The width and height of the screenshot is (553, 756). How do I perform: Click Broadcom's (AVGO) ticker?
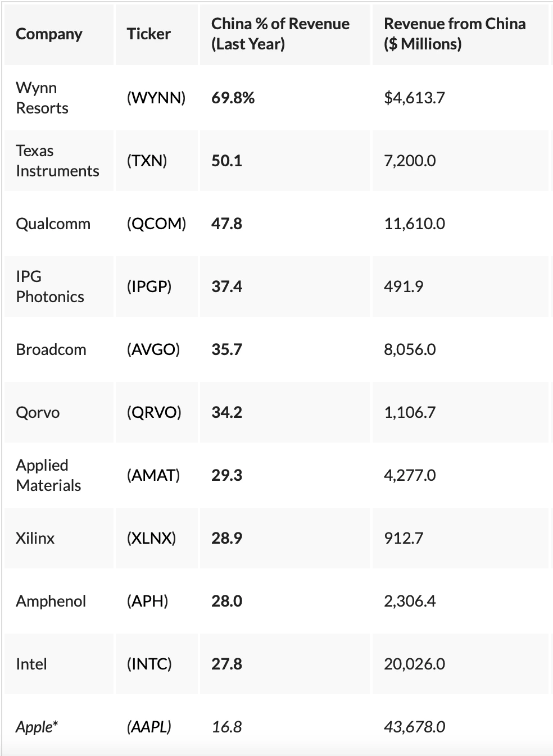[153, 349]
